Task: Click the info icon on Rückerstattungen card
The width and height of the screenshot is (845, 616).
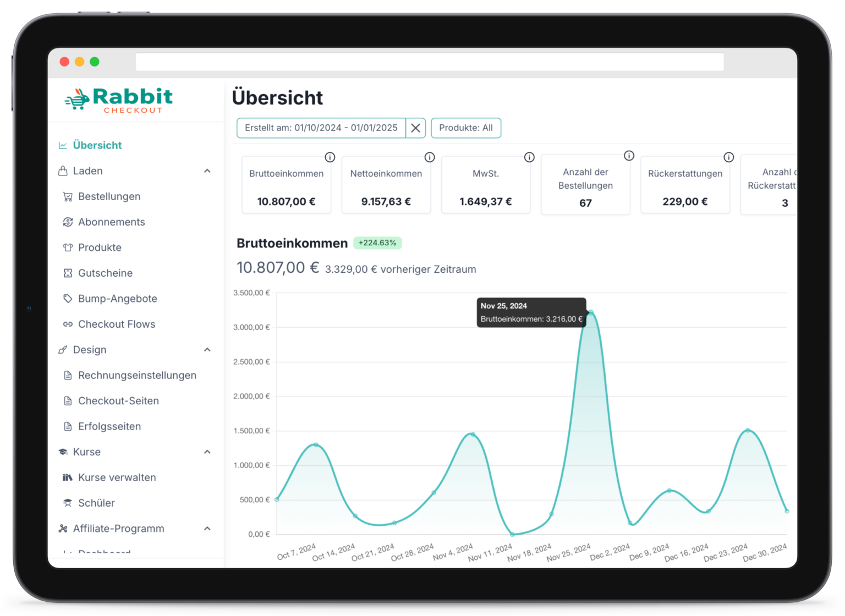Action: click(x=728, y=157)
